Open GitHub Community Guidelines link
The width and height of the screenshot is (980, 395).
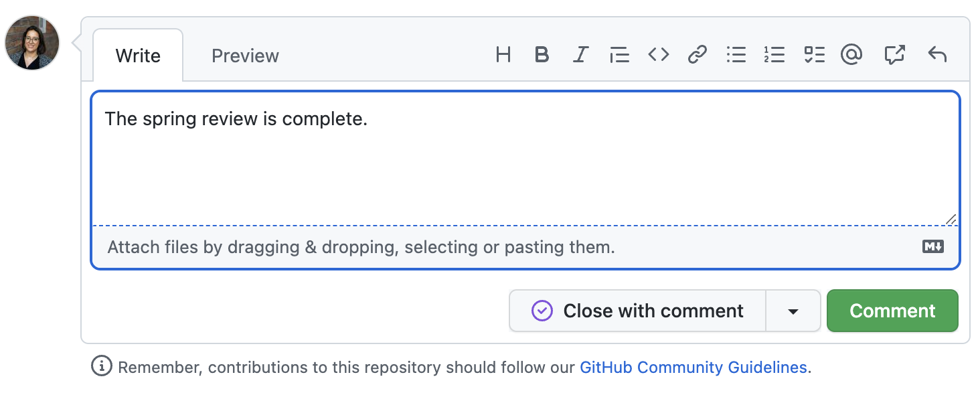pyautogui.click(x=693, y=368)
